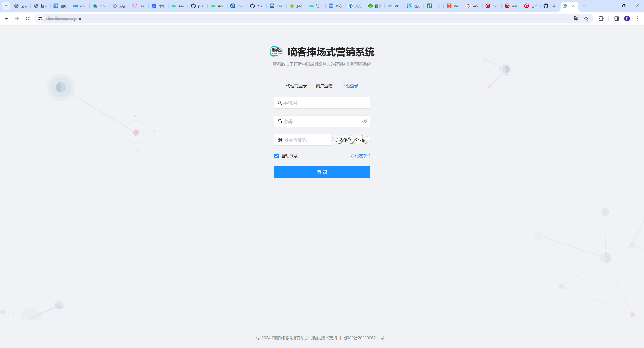The width and height of the screenshot is (644, 348).
Task: Click the 密码 password input field
Action: pyautogui.click(x=322, y=121)
